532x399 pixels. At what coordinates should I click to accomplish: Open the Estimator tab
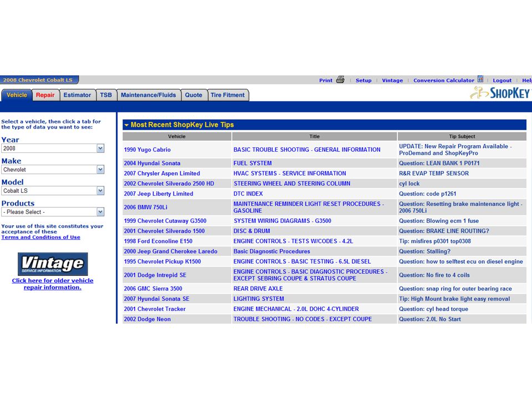point(77,95)
